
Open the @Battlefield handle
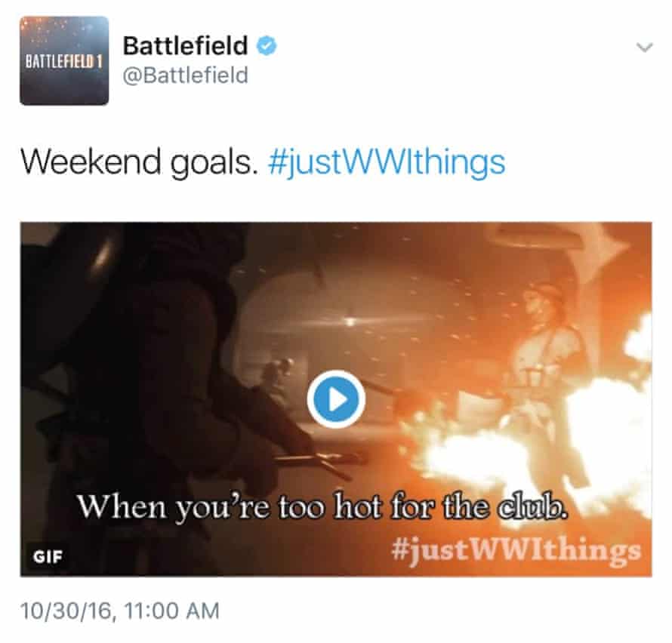pyautogui.click(x=185, y=75)
